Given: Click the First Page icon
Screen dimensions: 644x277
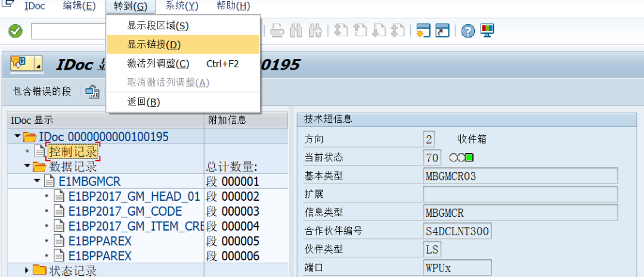Looking at the screenshot, I should tap(341, 31).
